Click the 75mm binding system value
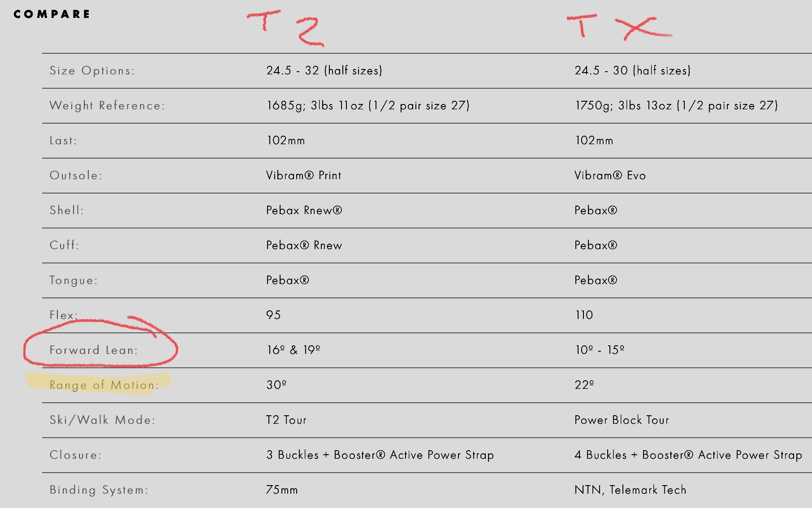Image resolution: width=812 pixels, height=508 pixels. coord(282,490)
